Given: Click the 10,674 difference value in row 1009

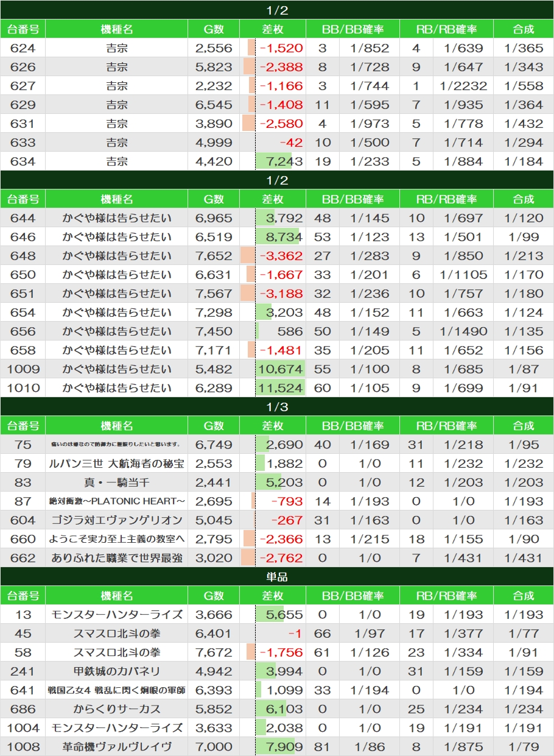Looking at the screenshot, I should [x=281, y=369].
